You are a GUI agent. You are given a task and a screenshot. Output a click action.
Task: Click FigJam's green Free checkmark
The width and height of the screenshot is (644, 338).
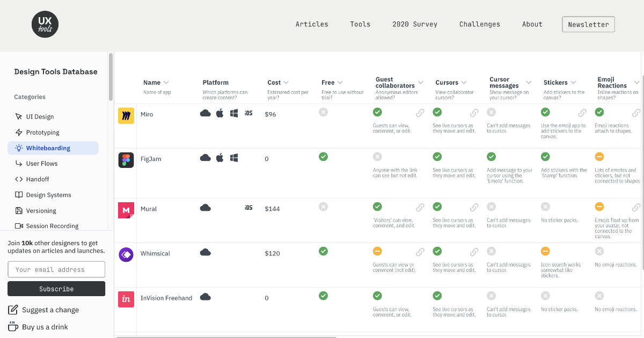[x=323, y=157]
